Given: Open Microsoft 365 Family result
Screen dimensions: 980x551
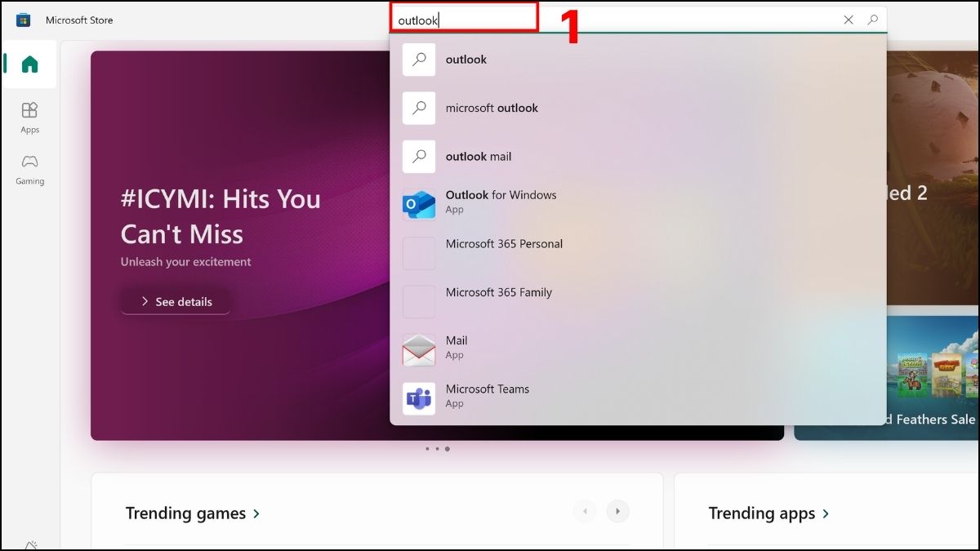Looking at the screenshot, I should pyautogui.click(x=638, y=302).
